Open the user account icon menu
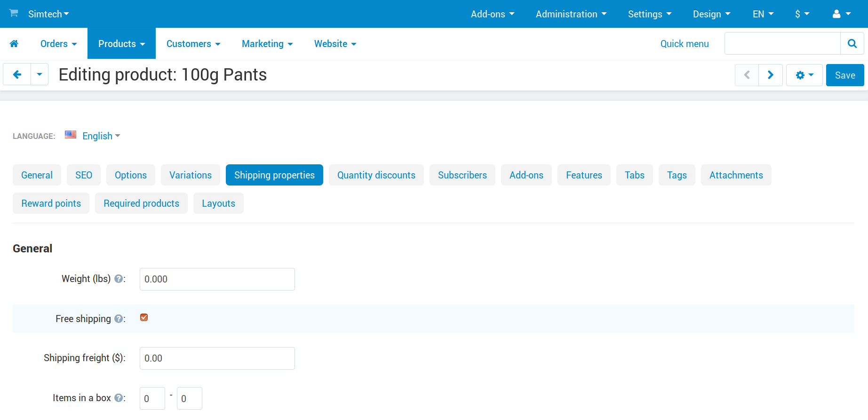 coord(842,14)
